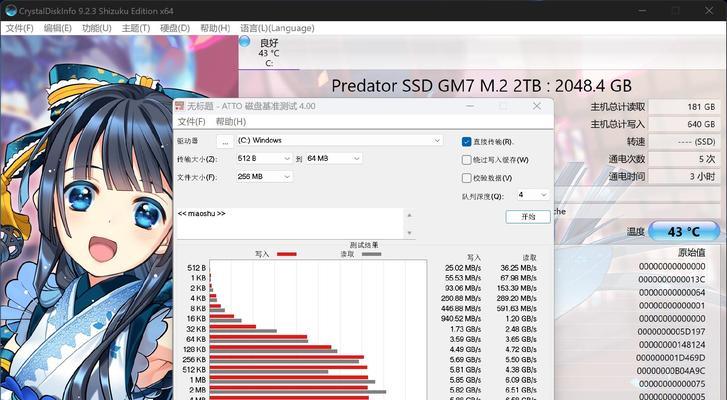
Task: Click the 1.20 GB/s read result for 16 KB
Action: click(x=521, y=319)
